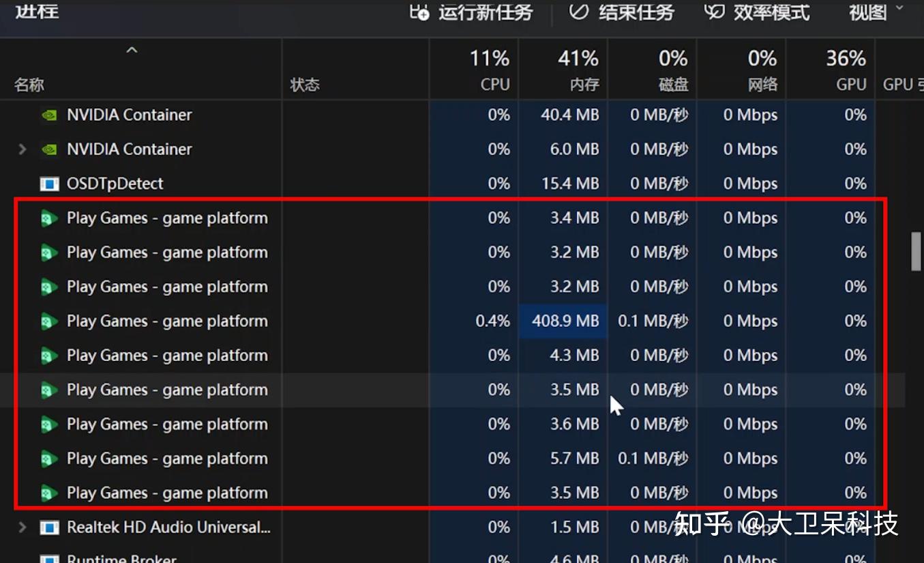Click the 3.6 MB memory value
The image size is (924, 563).
point(575,424)
